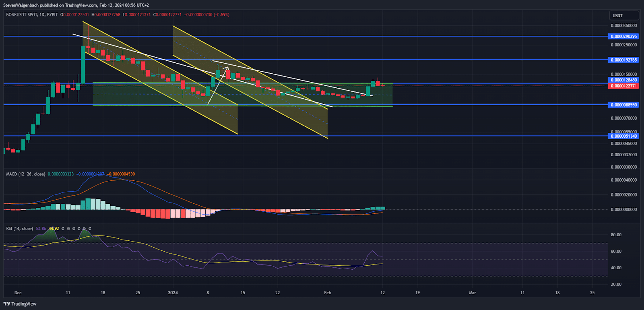The width and height of the screenshot is (644, 310).
Task: Click the Dec label on time axis
Action: pyautogui.click(x=18, y=293)
